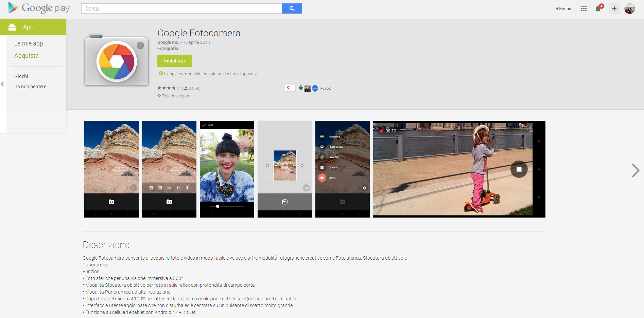
Task: Click the compatibility message text
Action: 211,74
